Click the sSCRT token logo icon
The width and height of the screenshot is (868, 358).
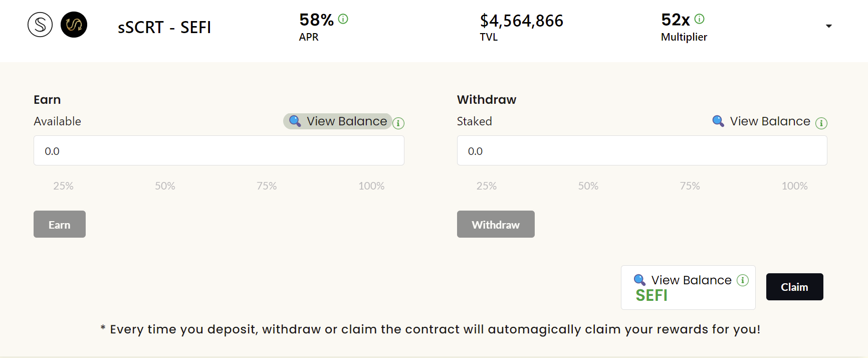click(40, 25)
